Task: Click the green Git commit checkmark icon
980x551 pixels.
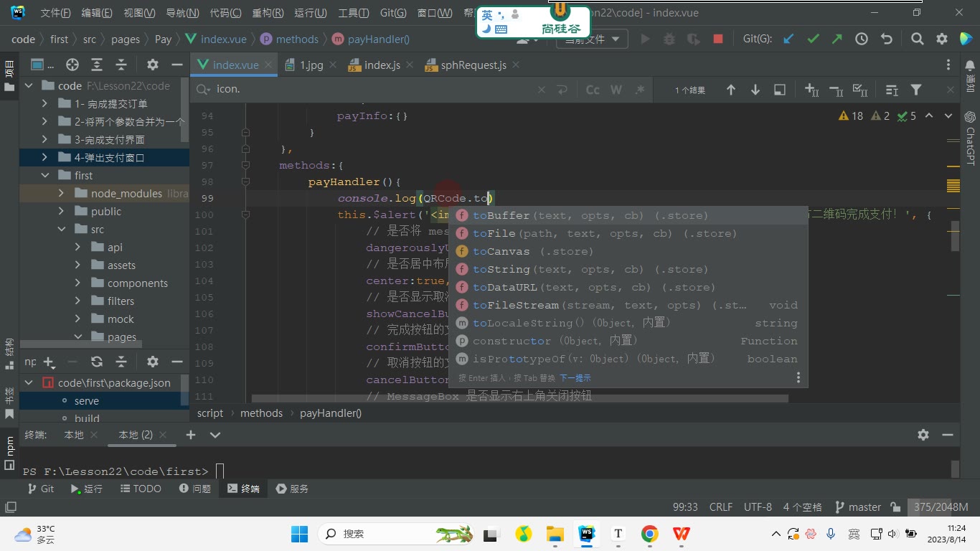Action: coord(813,39)
